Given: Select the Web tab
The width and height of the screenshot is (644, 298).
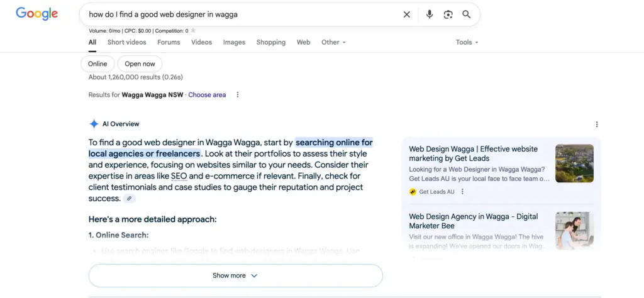Looking at the screenshot, I should (304, 42).
